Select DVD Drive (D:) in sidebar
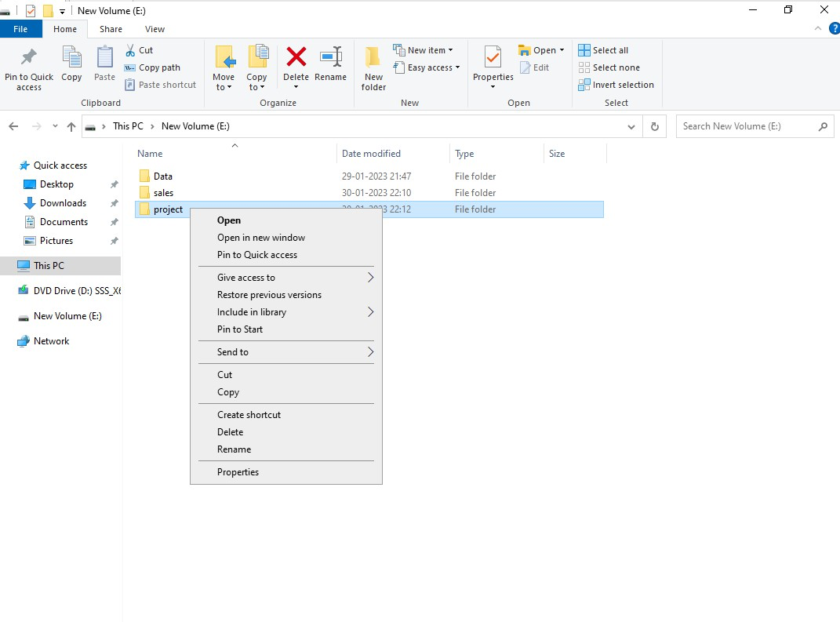Image resolution: width=840 pixels, height=622 pixels. click(68, 291)
